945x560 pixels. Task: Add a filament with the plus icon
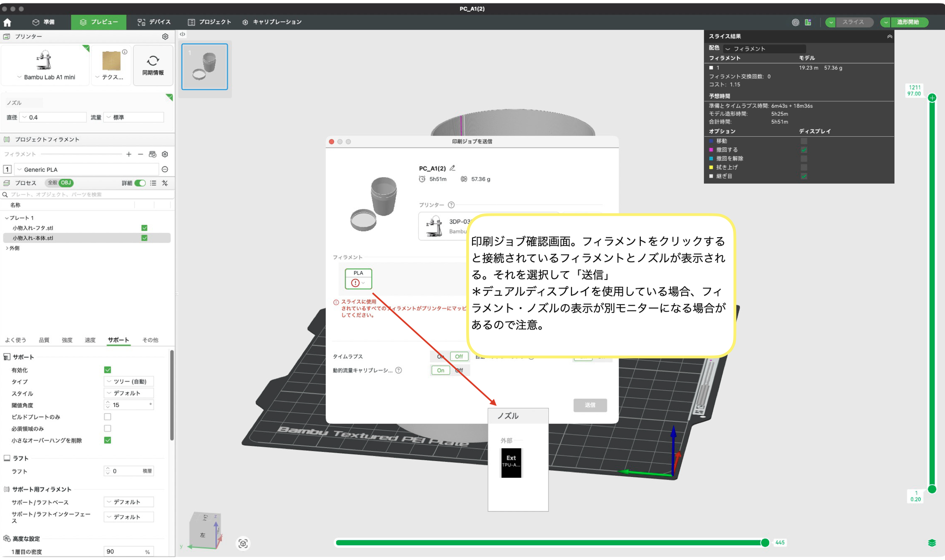129,155
